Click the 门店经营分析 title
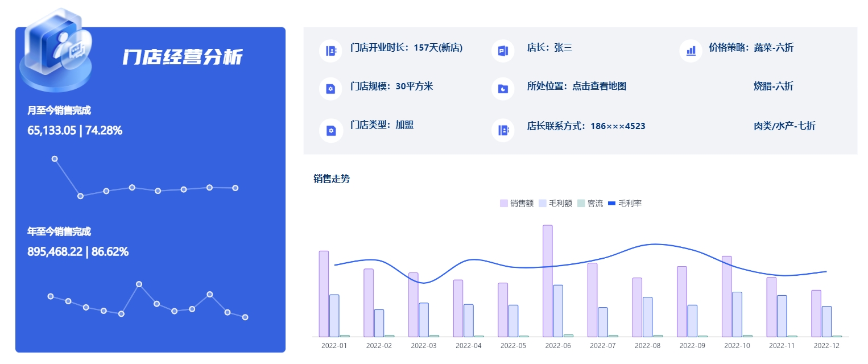The height and width of the screenshot is (364, 868). coord(183,57)
